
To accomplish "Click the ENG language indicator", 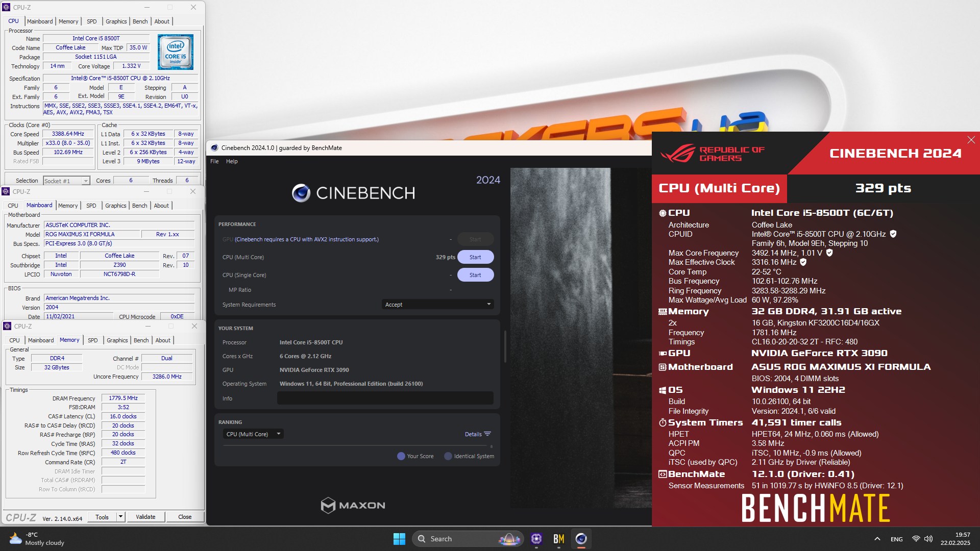I will point(896,539).
